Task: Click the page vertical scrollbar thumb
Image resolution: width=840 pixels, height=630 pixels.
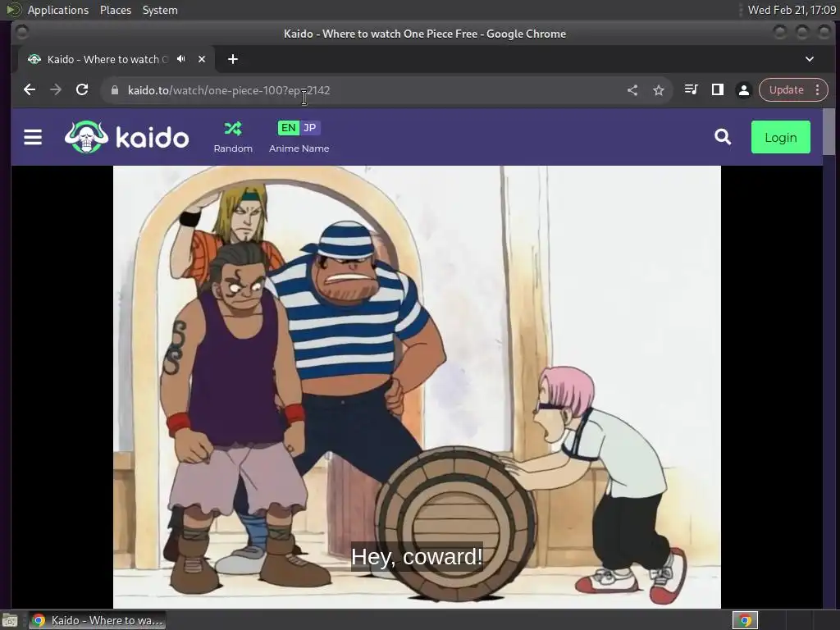Action: pyautogui.click(x=829, y=132)
